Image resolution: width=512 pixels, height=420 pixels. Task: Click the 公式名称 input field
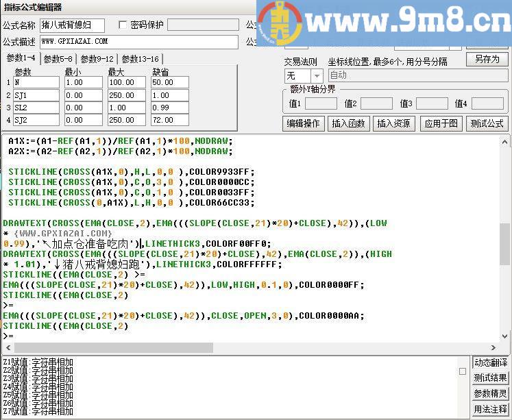pyautogui.click(x=72, y=25)
